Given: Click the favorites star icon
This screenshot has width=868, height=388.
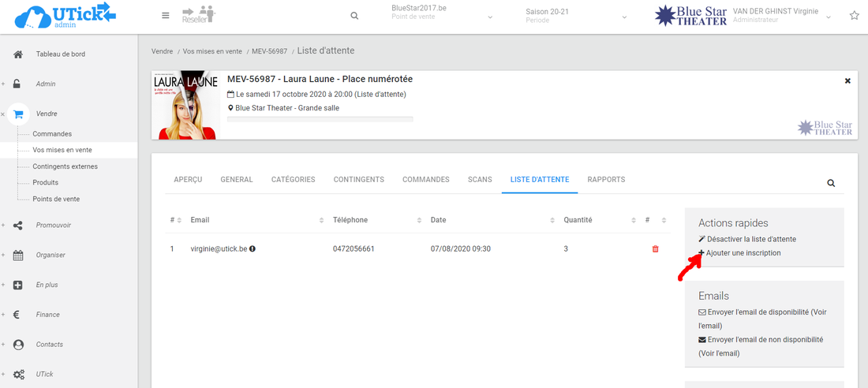Looking at the screenshot, I should coord(854,16).
